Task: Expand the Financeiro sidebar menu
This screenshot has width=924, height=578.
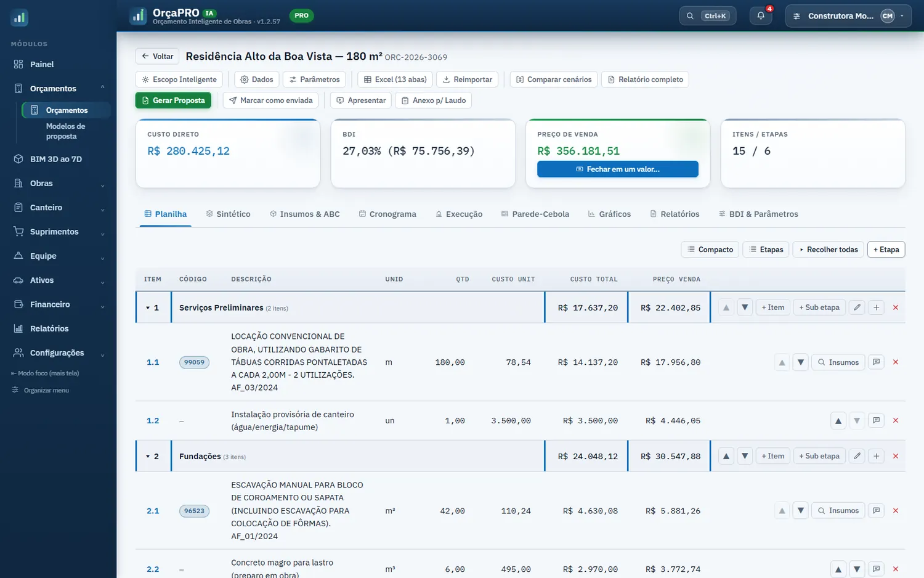Action: pyautogui.click(x=59, y=304)
